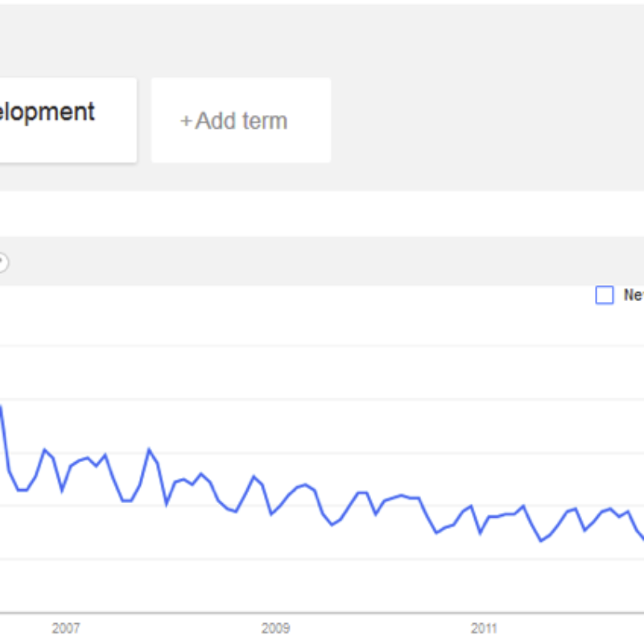The width and height of the screenshot is (644, 644).
Task: Click the Add term button
Action: coord(241,121)
